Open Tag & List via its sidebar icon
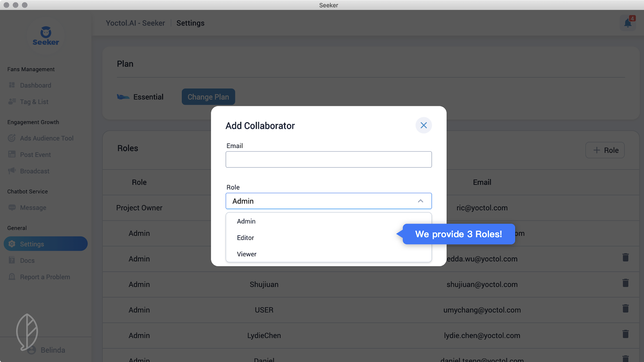This screenshot has width=644, height=362. click(12, 102)
